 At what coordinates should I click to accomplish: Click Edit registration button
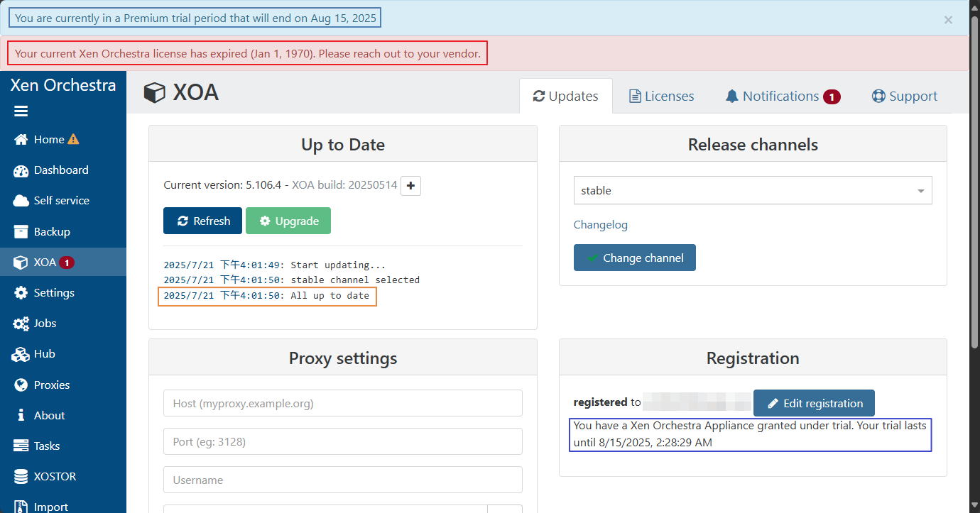pyautogui.click(x=814, y=403)
